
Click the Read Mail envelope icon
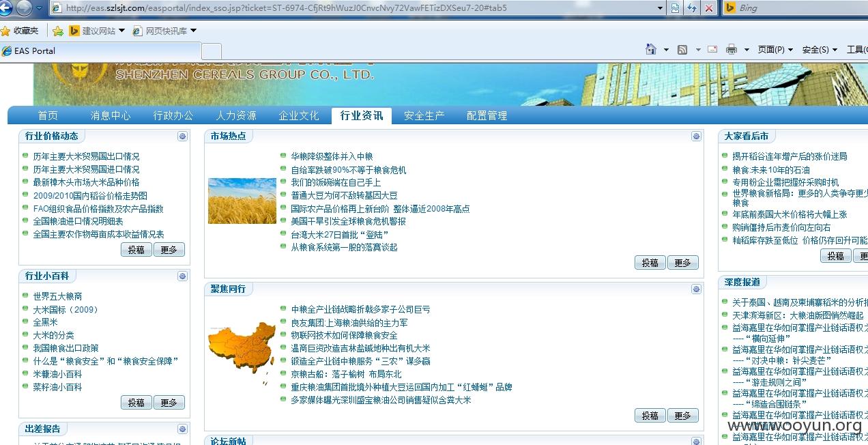(x=712, y=49)
